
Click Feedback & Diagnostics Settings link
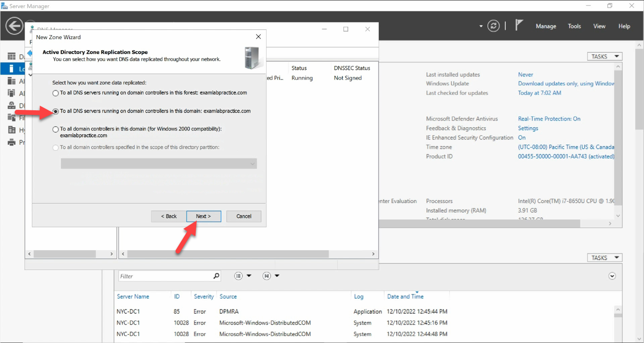528,128
